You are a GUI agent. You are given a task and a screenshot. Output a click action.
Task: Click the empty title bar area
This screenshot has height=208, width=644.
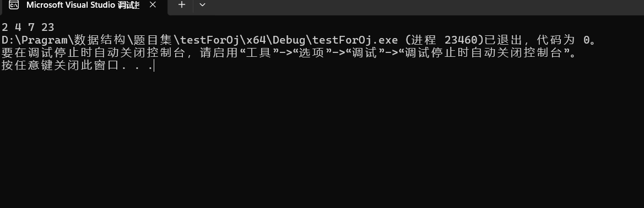tap(423, 7)
